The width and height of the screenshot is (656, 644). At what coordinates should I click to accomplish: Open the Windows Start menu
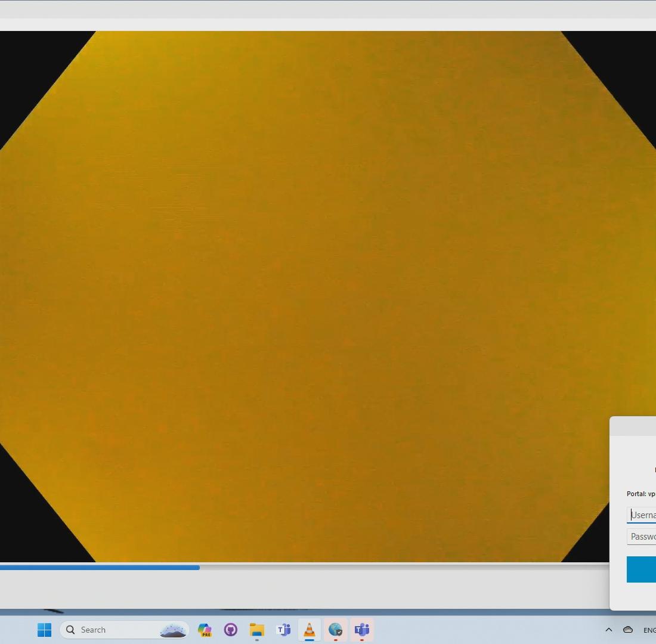(x=44, y=630)
